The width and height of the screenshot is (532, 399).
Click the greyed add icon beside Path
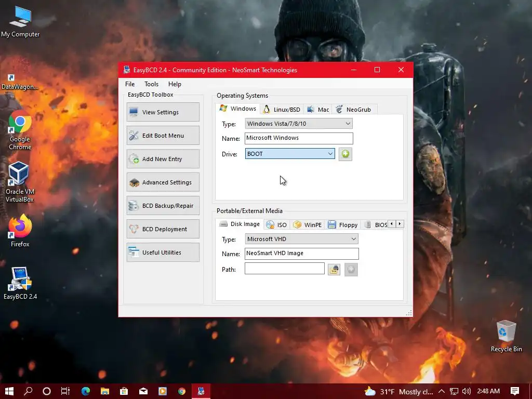(x=351, y=270)
